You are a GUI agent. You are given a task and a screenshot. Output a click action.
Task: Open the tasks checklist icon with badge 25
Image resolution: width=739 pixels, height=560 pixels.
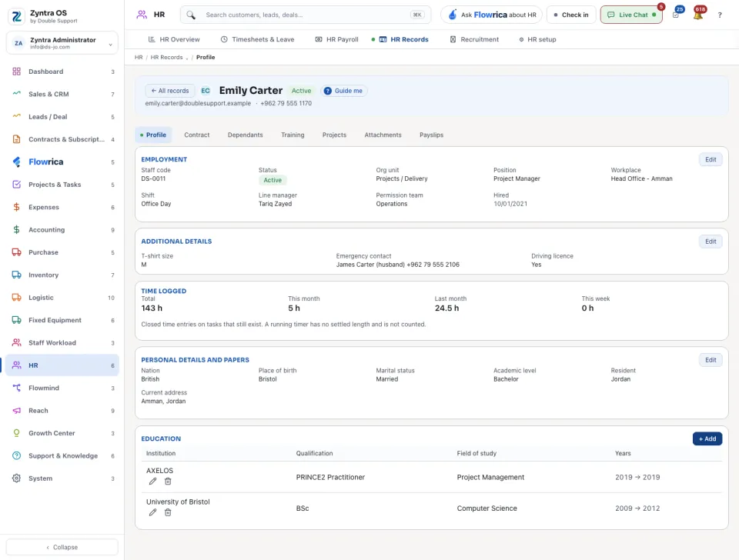click(677, 14)
